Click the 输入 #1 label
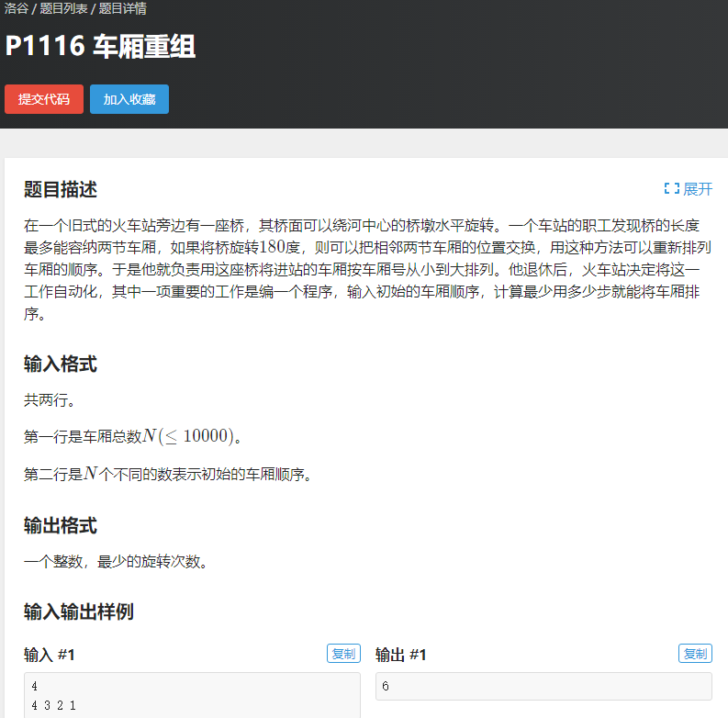Viewport: 728px width, 718px height. [50, 655]
